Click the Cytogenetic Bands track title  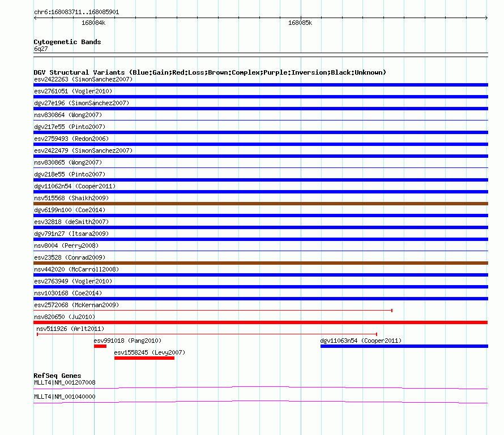tap(67, 42)
